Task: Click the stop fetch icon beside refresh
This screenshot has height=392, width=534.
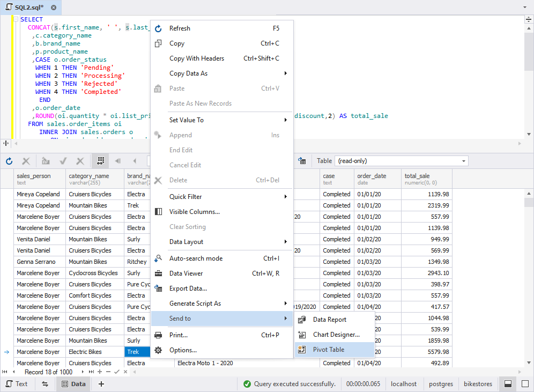Action: coord(26,161)
